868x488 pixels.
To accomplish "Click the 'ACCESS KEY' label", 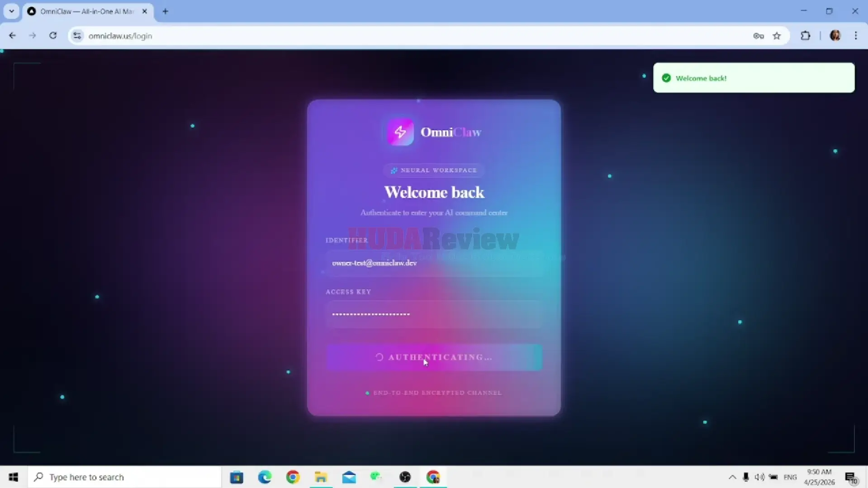I will pos(348,292).
